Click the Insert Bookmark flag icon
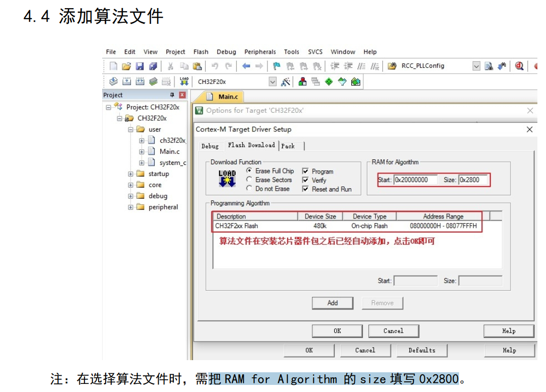 [277, 66]
